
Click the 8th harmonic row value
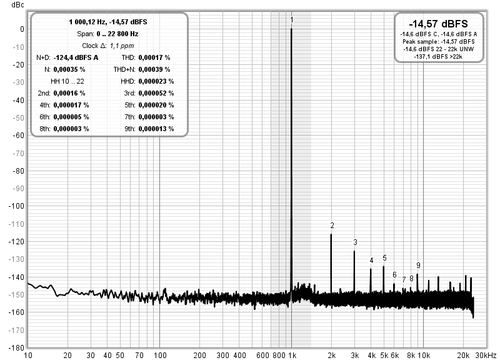(x=71, y=129)
